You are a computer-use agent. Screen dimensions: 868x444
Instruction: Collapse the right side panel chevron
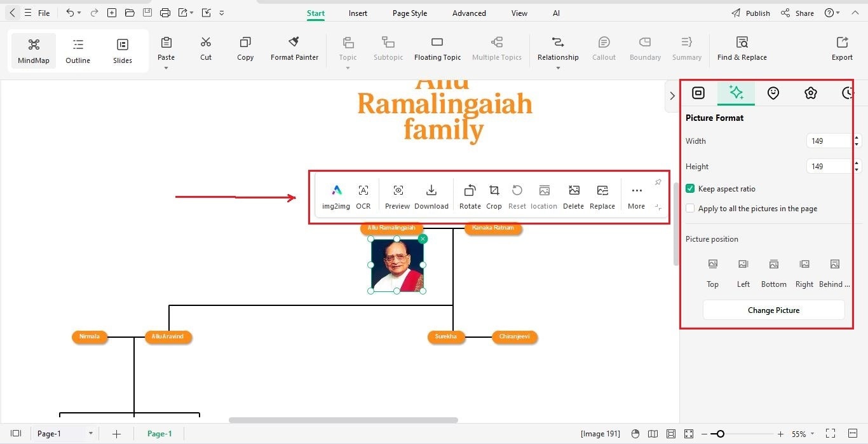tap(672, 96)
